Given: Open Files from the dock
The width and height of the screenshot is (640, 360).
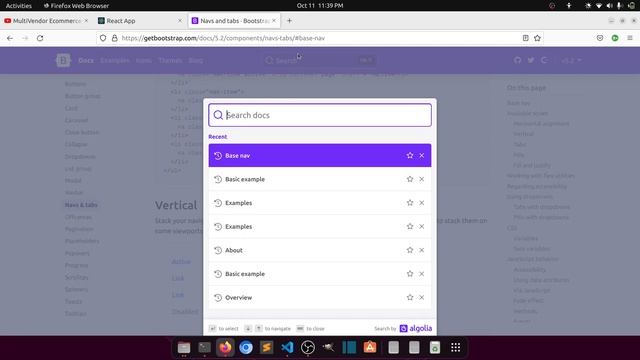Looking at the screenshot, I should point(184,347).
